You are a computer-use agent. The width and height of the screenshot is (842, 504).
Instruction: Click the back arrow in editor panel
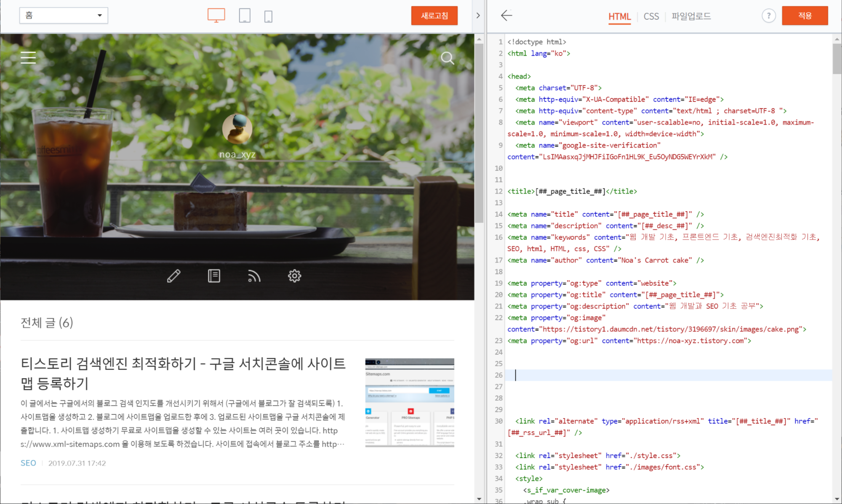point(506,16)
